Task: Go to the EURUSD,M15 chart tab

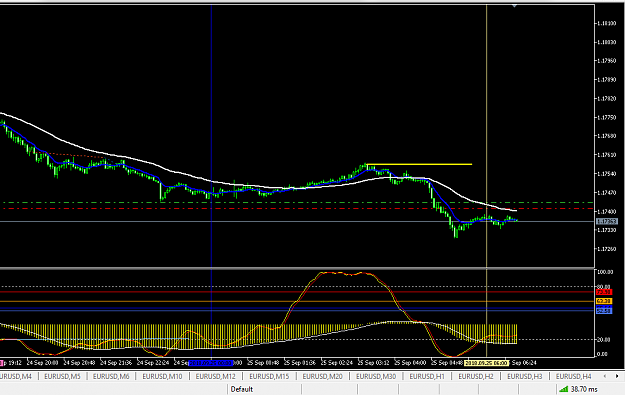Action: tap(269, 376)
